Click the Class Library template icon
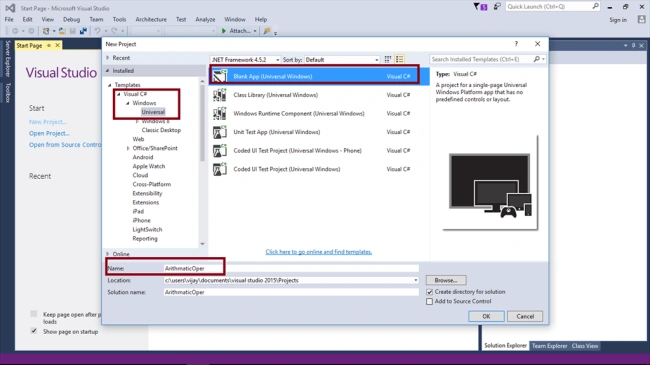 (220, 95)
